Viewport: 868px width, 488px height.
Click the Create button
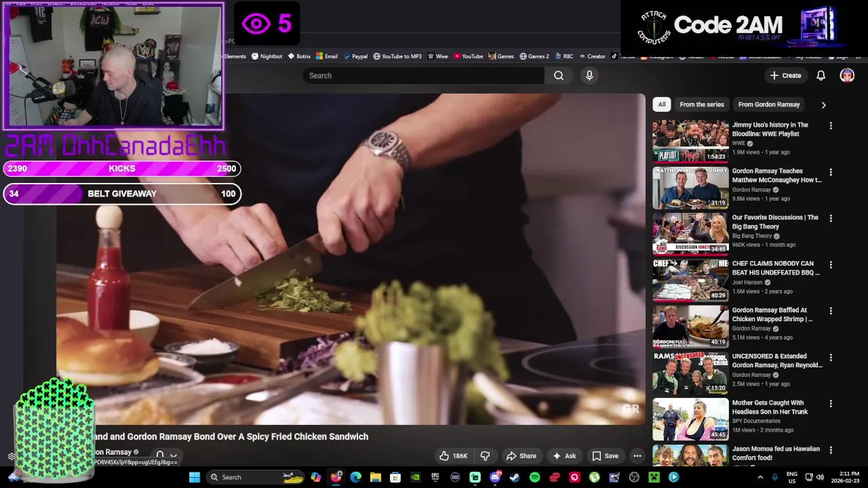(x=785, y=76)
